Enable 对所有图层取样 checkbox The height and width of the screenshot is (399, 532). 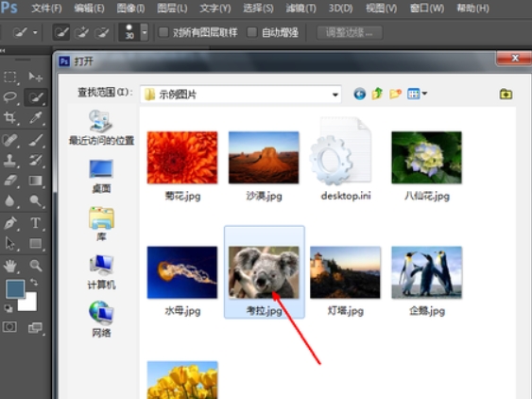(x=163, y=32)
